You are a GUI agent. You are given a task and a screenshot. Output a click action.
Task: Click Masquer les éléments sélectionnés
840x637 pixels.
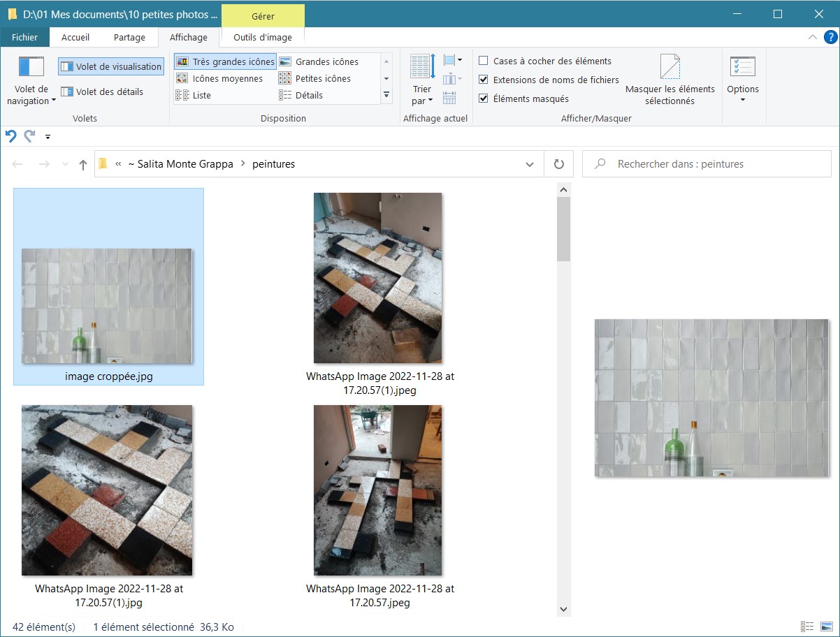(x=669, y=80)
